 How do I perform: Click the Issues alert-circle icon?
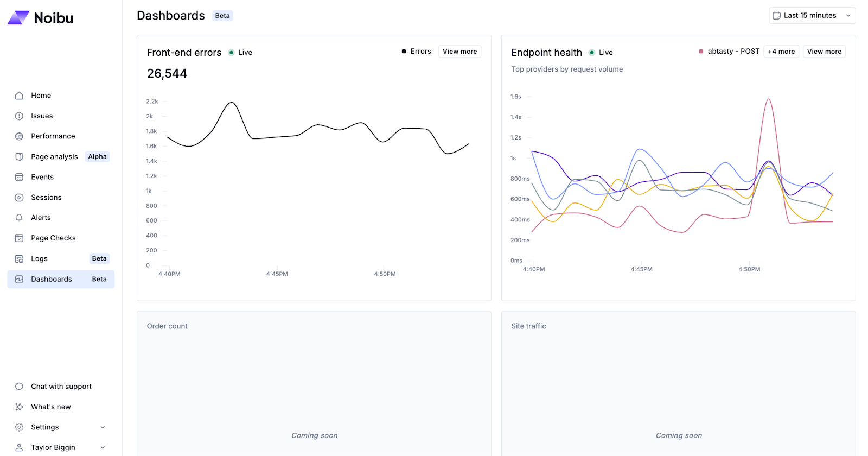(19, 116)
